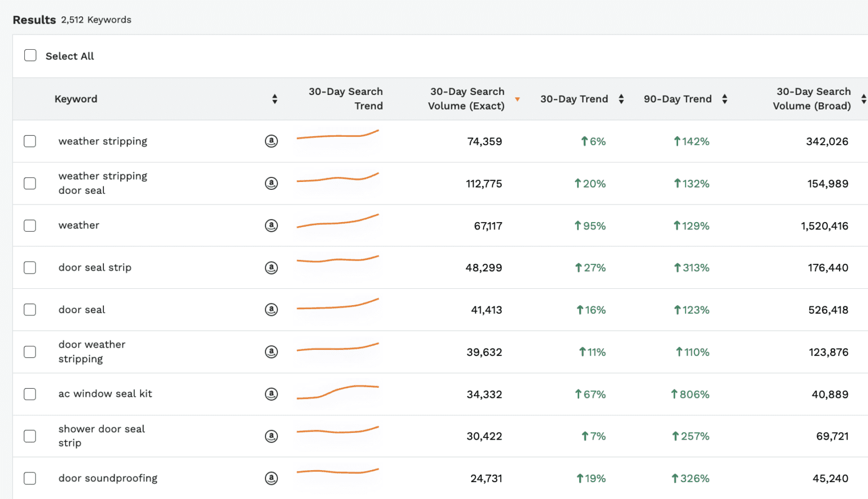This screenshot has height=499, width=868.
Task: Click Amazon icon beside door seal strip
Action: [271, 268]
